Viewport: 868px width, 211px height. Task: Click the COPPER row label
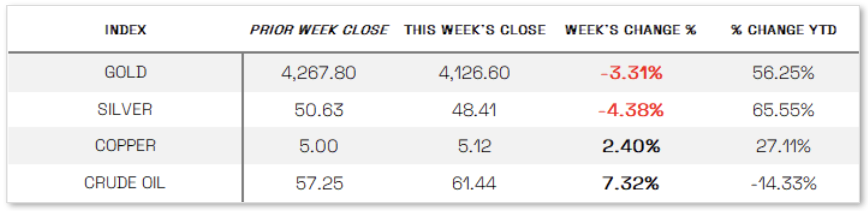(125, 146)
